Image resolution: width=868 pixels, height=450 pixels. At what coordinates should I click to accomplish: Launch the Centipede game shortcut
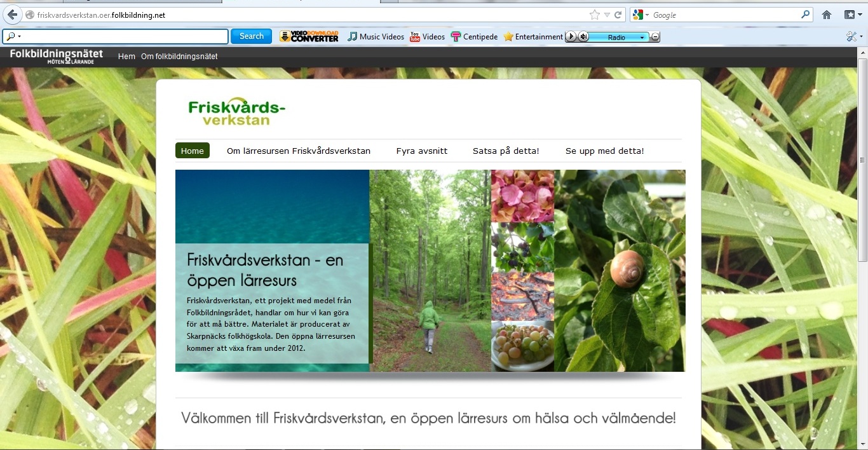(474, 37)
